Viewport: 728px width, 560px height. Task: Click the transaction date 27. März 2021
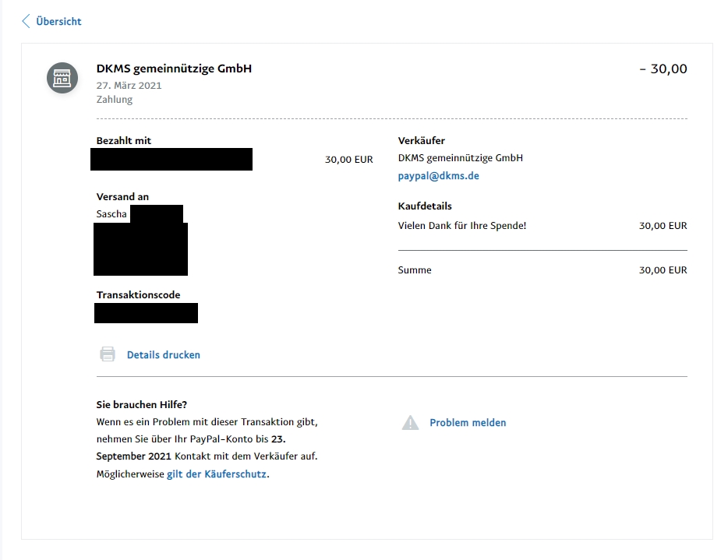(x=129, y=86)
